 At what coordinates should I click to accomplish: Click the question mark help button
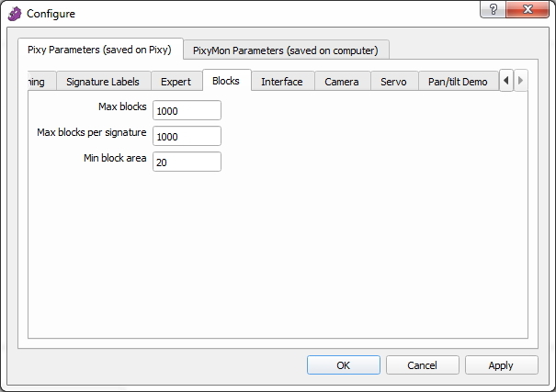pos(494,9)
